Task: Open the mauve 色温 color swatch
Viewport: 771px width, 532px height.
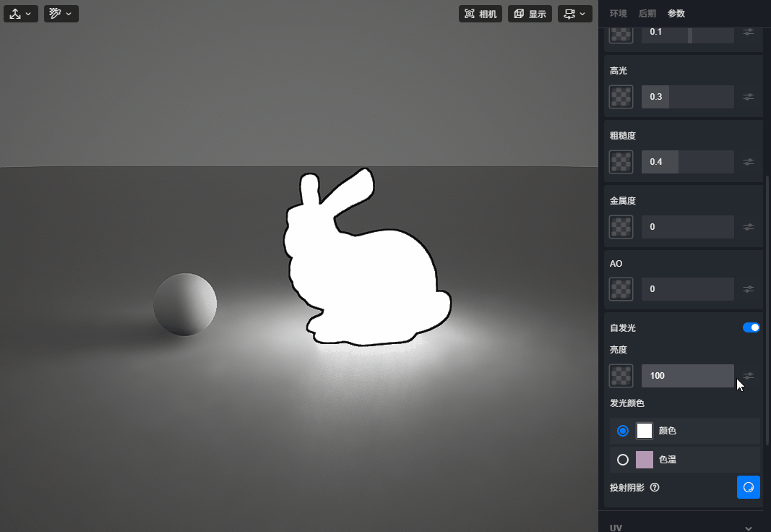Action: click(644, 460)
